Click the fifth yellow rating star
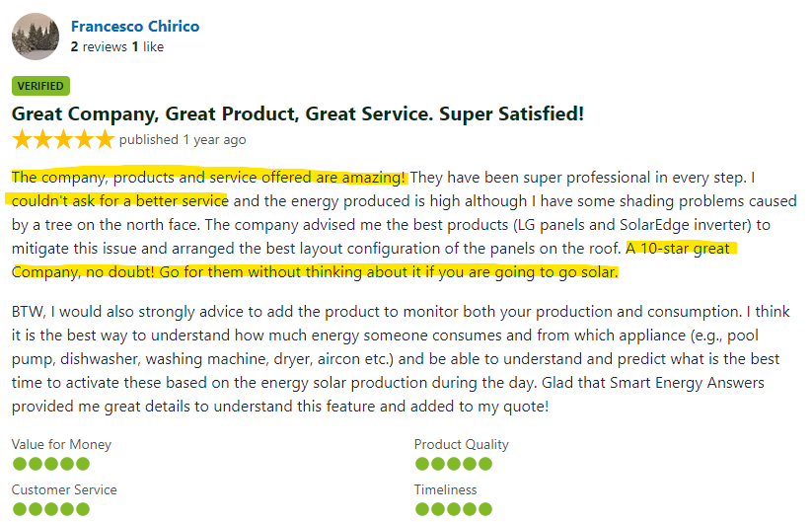Image resolution: width=812 pixels, height=522 pixels. [105, 140]
